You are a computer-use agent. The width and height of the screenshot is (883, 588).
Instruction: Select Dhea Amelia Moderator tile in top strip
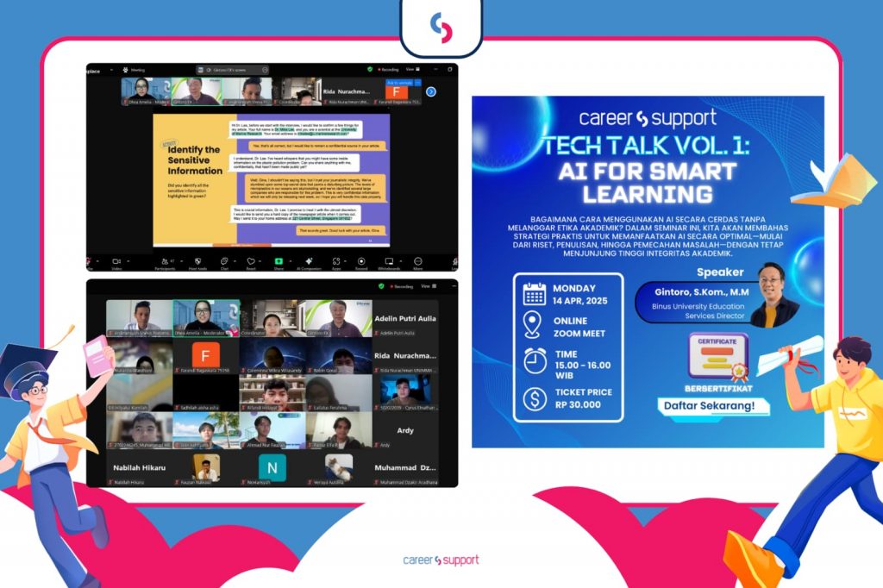[x=146, y=91]
